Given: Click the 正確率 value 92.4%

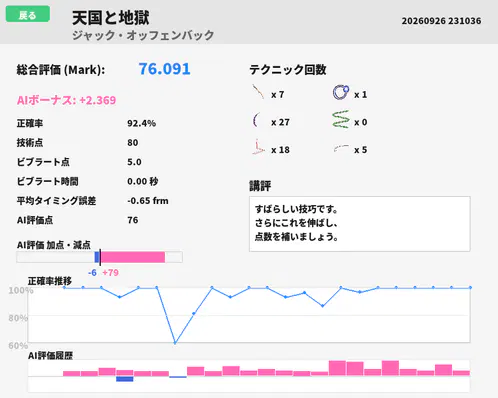Looking at the screenshot, I should pos(141,123).
